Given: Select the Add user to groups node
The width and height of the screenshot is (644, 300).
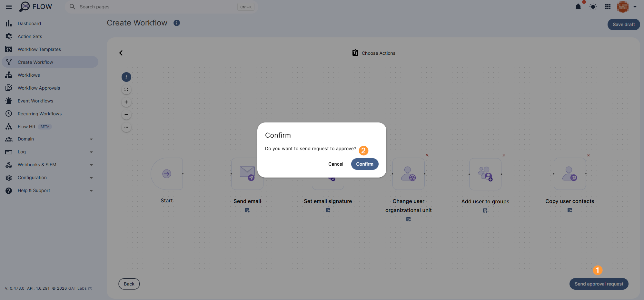Looking at the screenshot, I should point(485,174).
